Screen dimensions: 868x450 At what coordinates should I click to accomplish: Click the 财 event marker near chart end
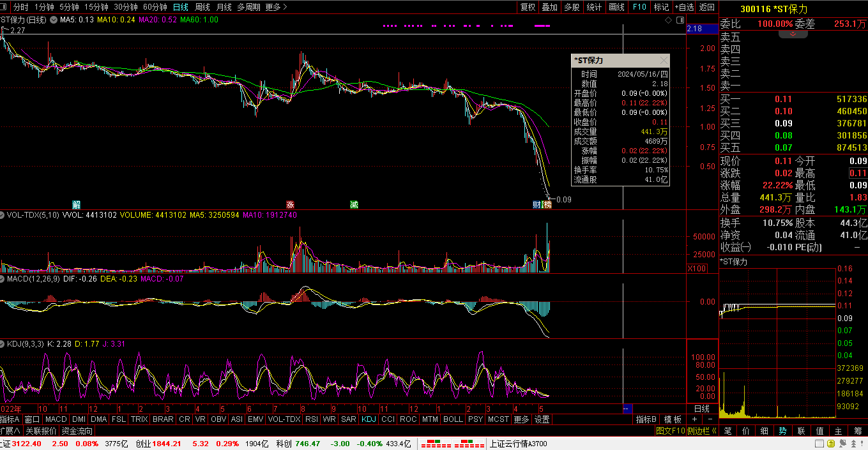tap(537, 205)
